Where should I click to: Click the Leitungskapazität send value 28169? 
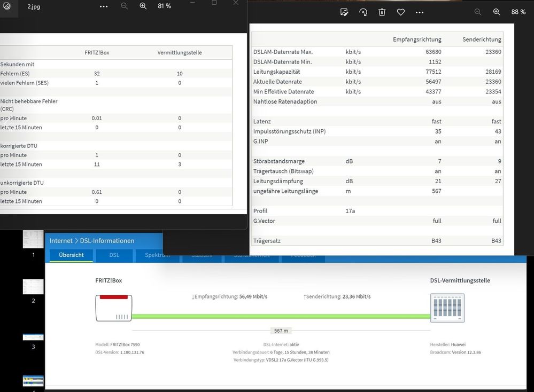[493, 72]
